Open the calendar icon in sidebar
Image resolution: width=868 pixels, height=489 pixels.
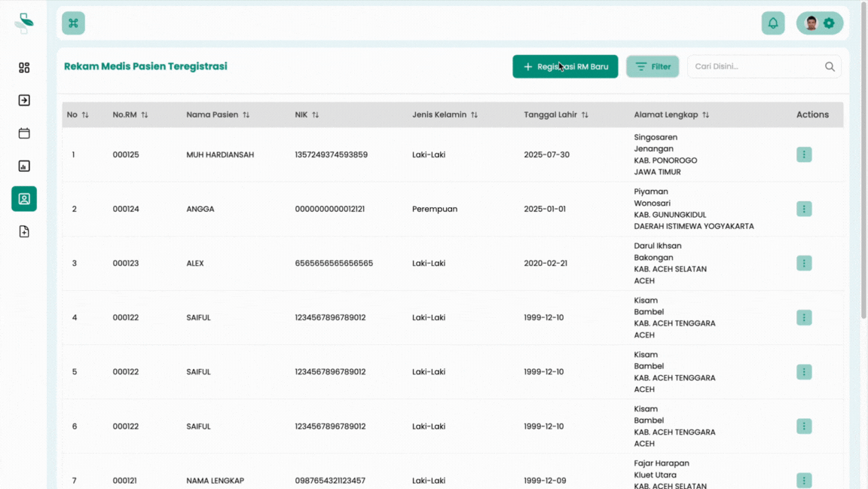24,133
